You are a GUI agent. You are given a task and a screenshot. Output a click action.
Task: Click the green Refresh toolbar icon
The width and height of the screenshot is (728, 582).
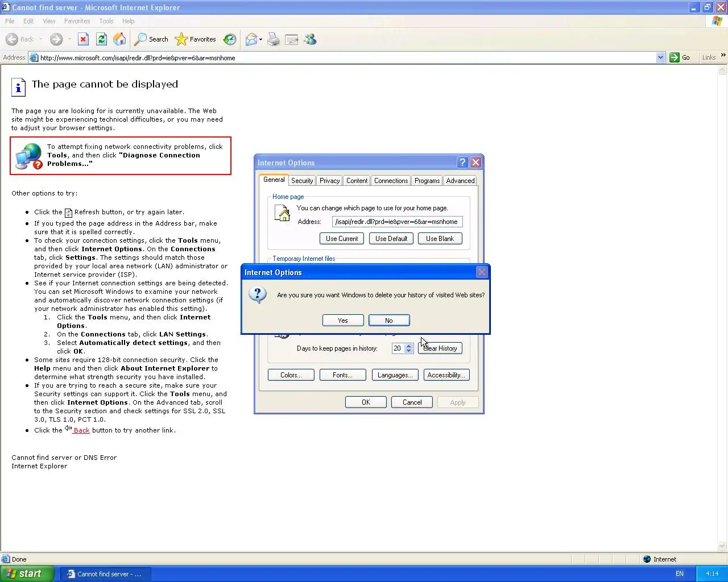point(101,39)
